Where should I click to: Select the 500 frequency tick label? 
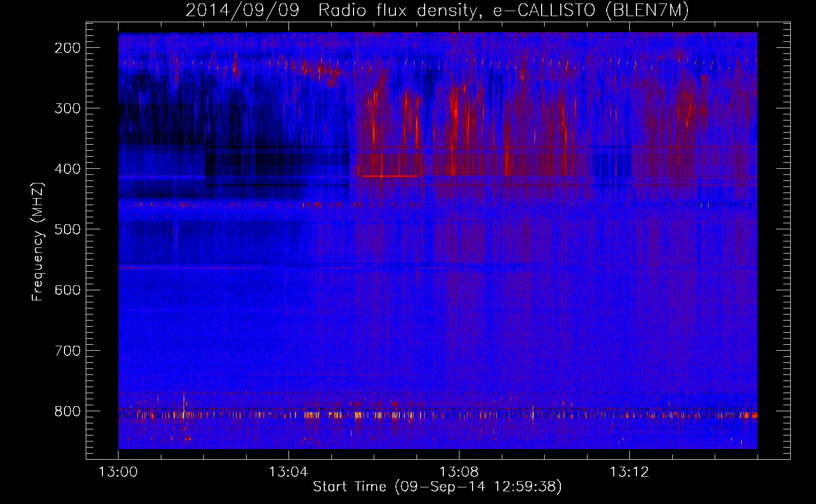pos(67,229)
